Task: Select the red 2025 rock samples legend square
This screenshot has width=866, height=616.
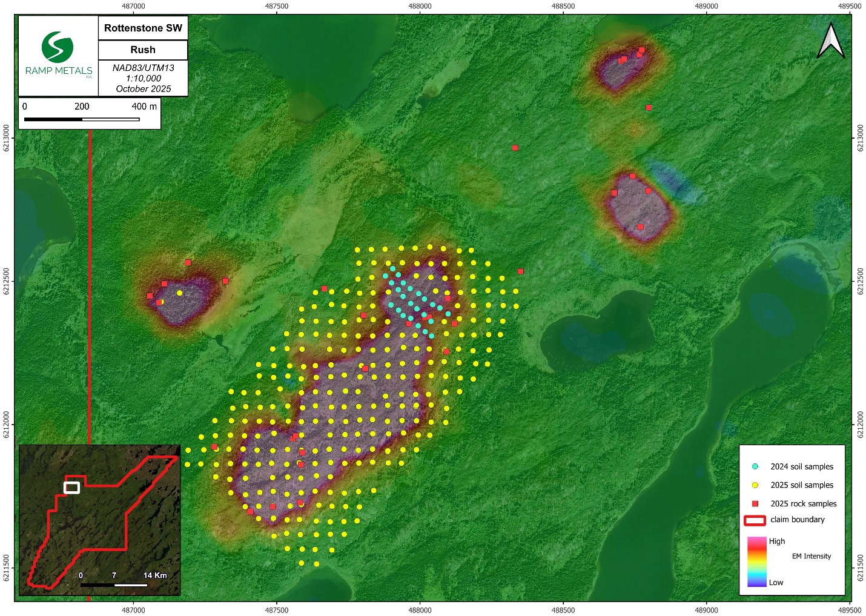Action: coord(755,503)
